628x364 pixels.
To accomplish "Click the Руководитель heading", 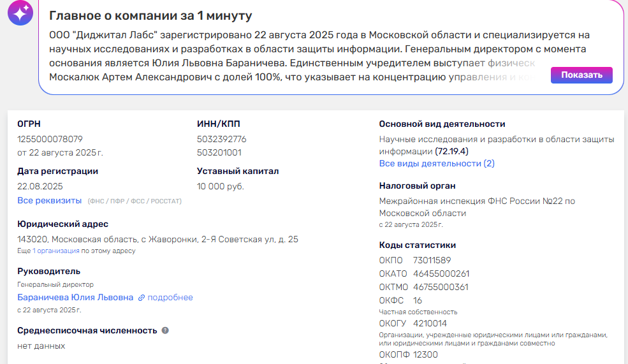I will [49, 271].
